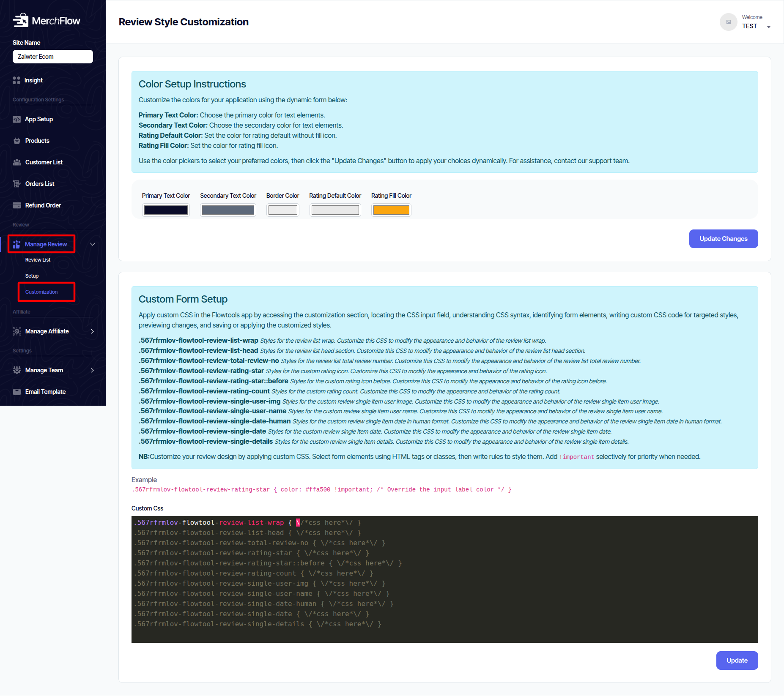Open the TEST user account dropdown

click(768, 27)
